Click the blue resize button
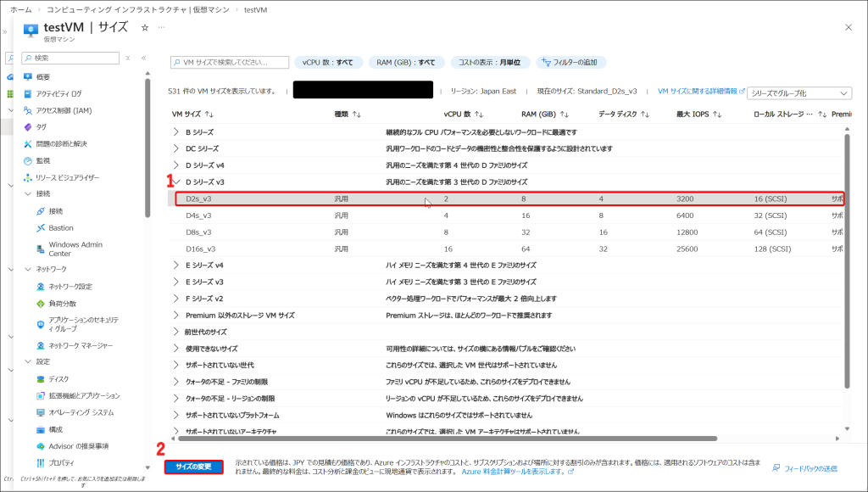Screen dimensions: 868x492 [x=194, y=467]
